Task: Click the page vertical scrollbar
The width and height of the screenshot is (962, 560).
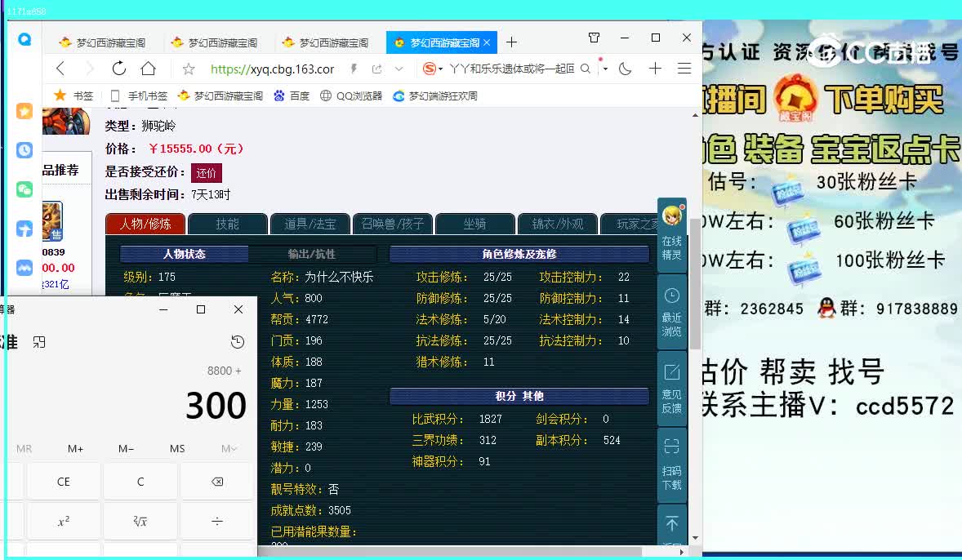Action: coord(694,283)
